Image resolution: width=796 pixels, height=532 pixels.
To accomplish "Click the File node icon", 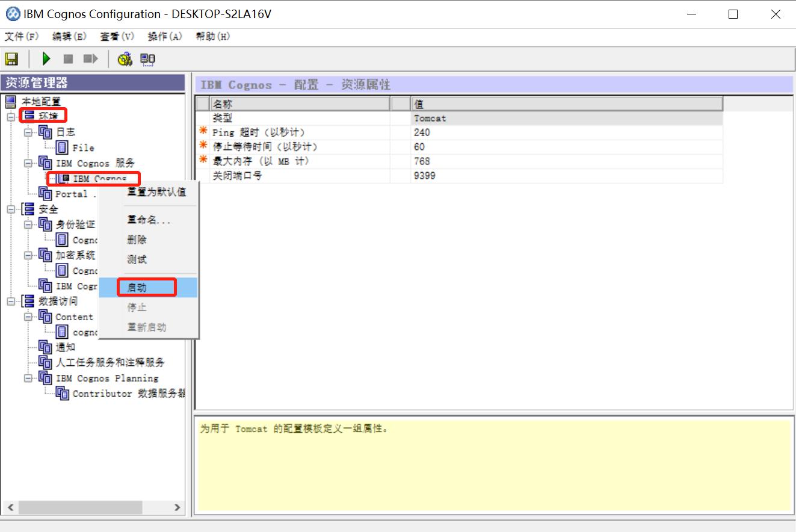I will 62,147.
